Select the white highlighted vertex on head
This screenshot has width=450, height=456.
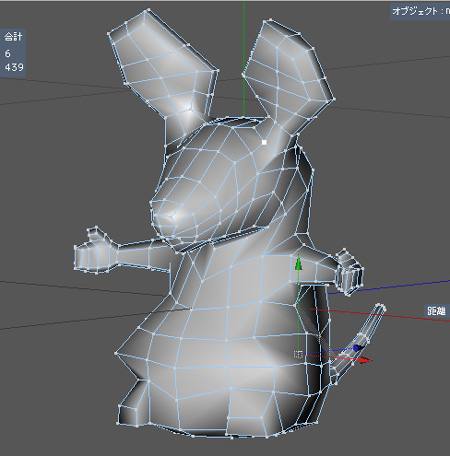264,142
